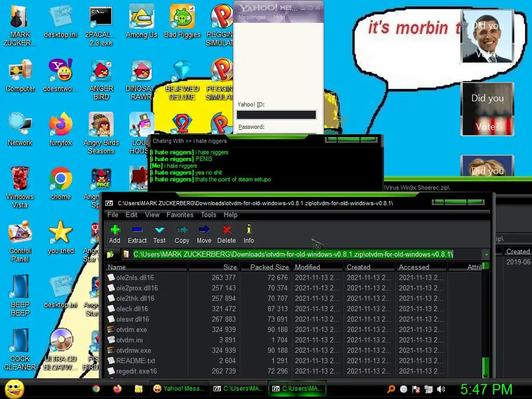This screenshot has width=532, height=399.
Task: Select the Control Panel desktop icon
Action: 20,242
